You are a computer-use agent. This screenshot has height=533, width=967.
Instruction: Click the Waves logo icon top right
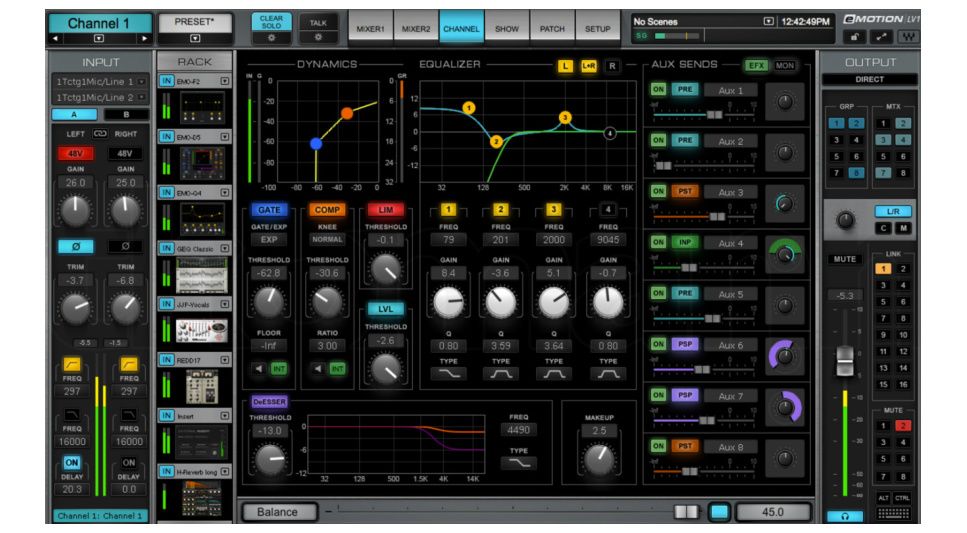tap(908, 38)
